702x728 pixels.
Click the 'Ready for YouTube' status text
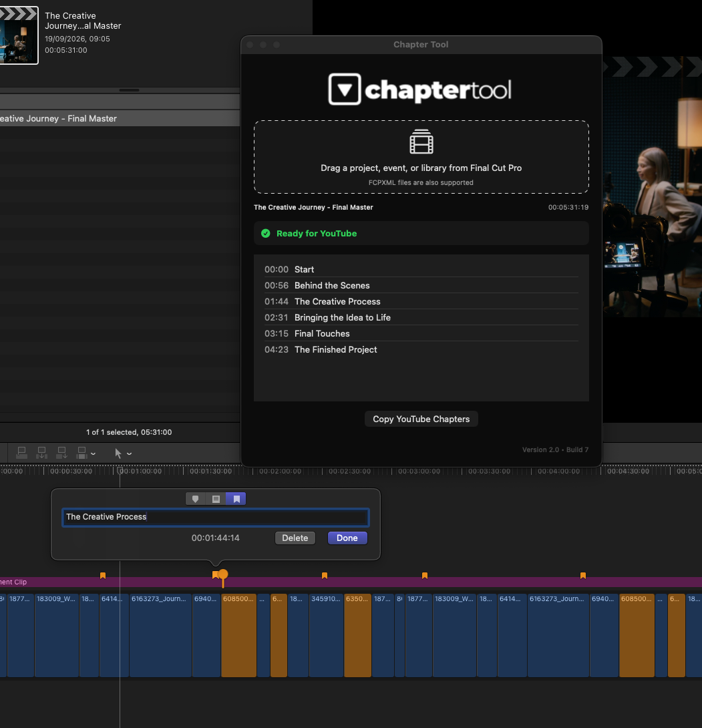click(317, 234)
